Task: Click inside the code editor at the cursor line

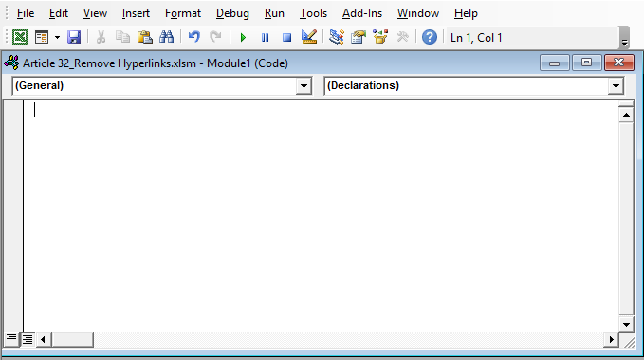Action: click(x=321, y=110)
